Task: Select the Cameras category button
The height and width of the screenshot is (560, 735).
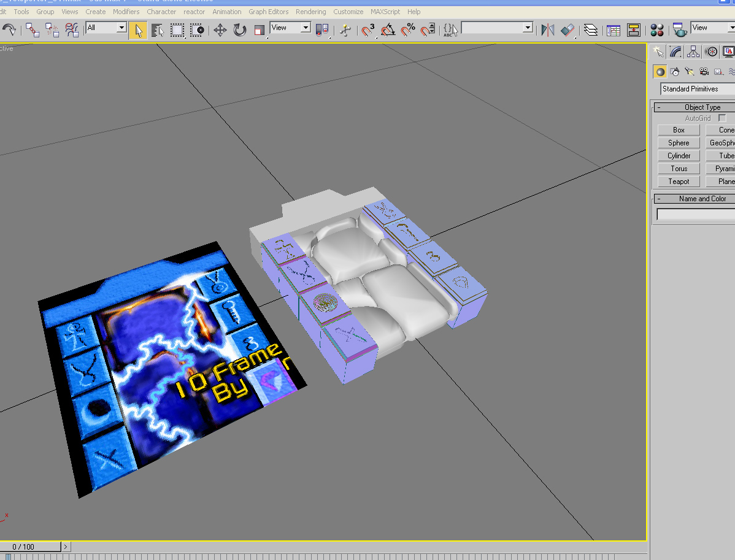Action: click(x=704, y=72)
